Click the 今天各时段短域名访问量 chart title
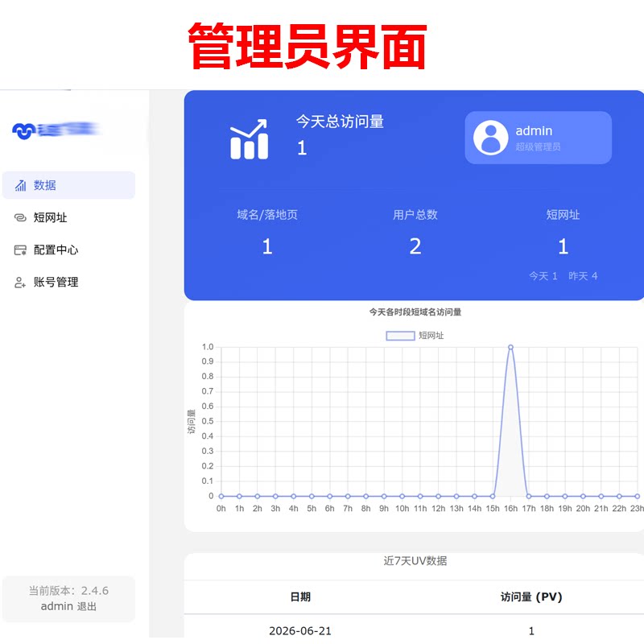The width and height of the screenshot is (644, 644). coord(415,312)
